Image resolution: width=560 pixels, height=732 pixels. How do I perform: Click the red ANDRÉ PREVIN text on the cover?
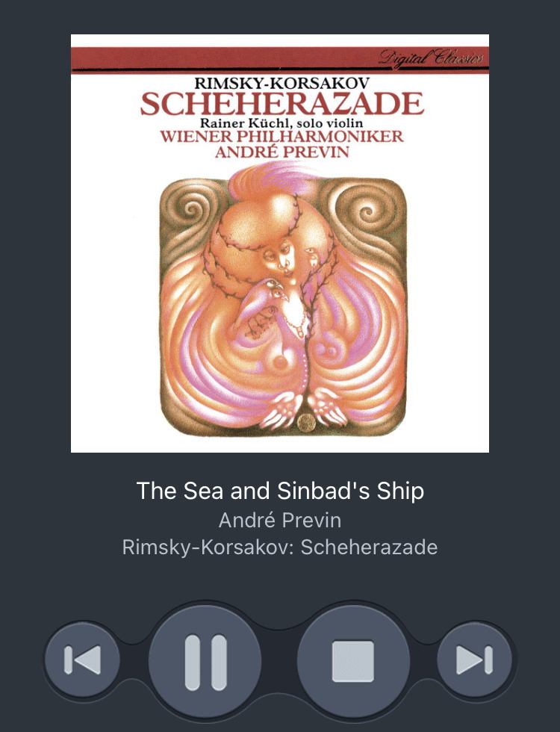click(282, 152)
